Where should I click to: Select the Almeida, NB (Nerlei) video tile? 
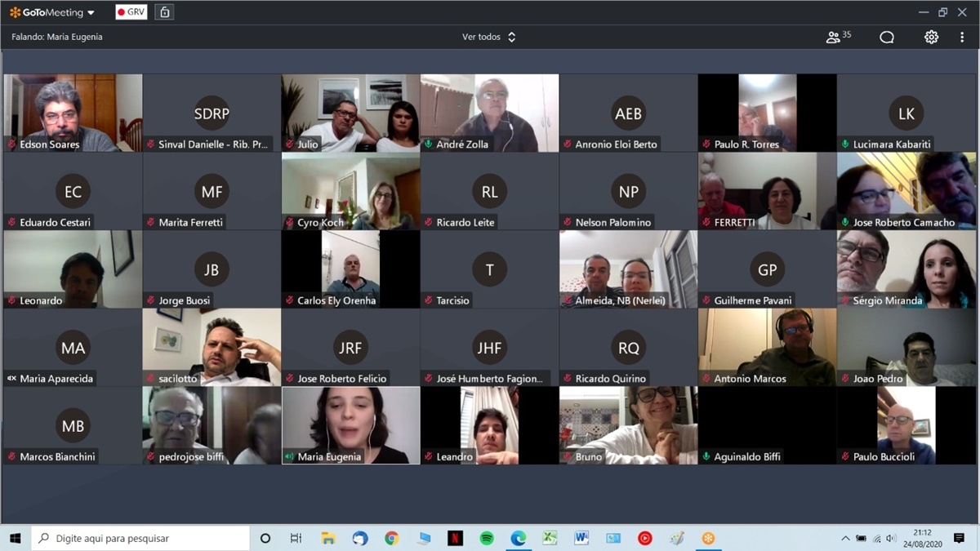(629, 269)
